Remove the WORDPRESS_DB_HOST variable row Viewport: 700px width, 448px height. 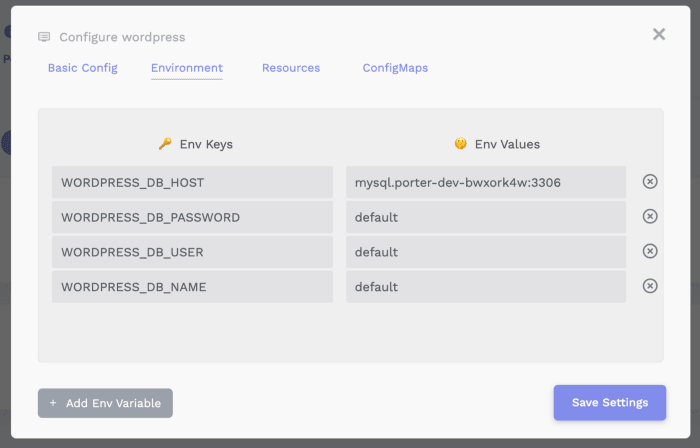650,182
